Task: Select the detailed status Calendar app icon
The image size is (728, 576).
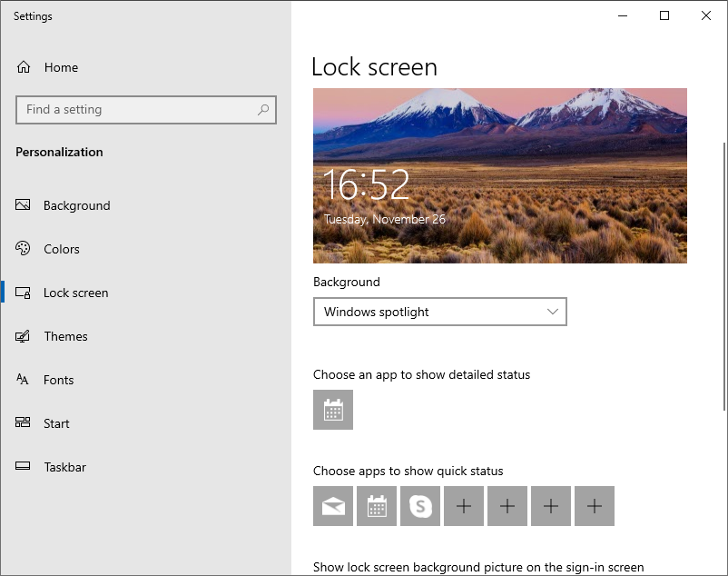Action: (333, 410)
